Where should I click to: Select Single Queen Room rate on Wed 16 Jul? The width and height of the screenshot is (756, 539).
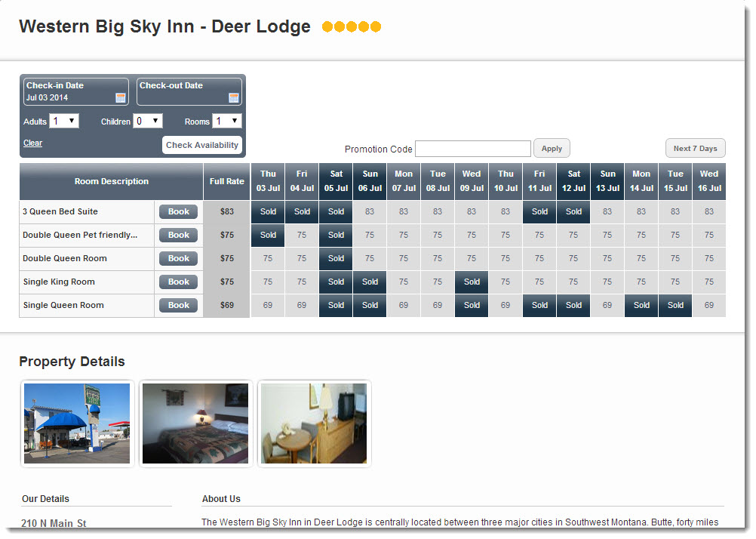pyautogui.click(x=709, y=305)
